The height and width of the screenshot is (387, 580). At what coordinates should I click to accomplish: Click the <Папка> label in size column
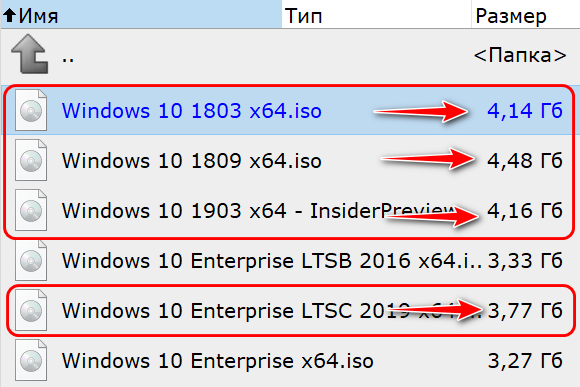[x=520, y=55]
